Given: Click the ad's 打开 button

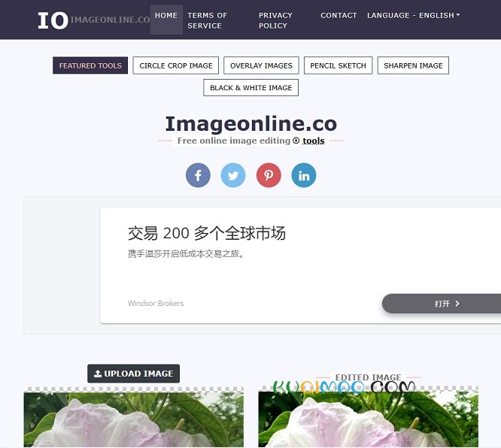Looking at the screenshot, I should (442, 304).
